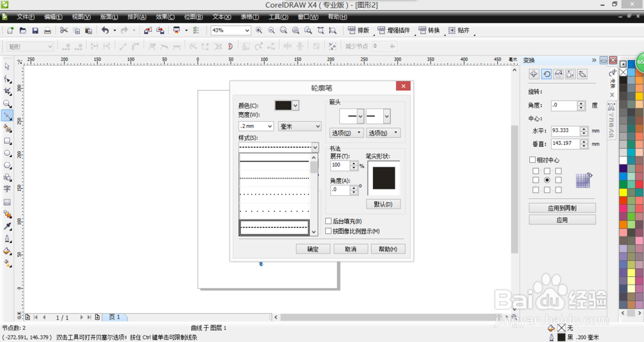Select the Shape edit tool
Image resolution: width=644 pixels, height=342 pixels.
(7, 79)
